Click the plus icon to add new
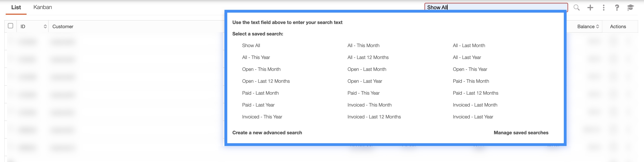The height and width of the screenshot is (162, 644). click(590, 7)
